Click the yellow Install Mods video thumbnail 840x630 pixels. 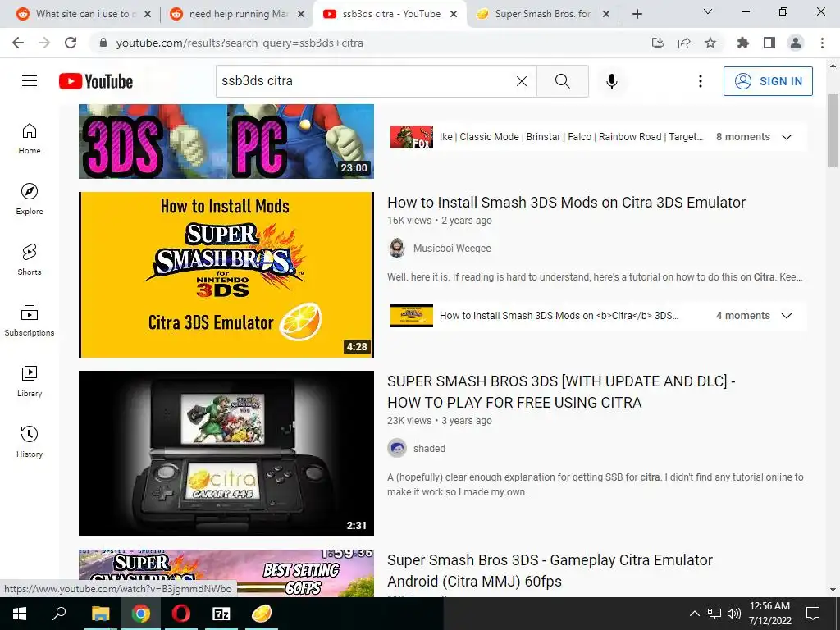[x=226, y=274]
